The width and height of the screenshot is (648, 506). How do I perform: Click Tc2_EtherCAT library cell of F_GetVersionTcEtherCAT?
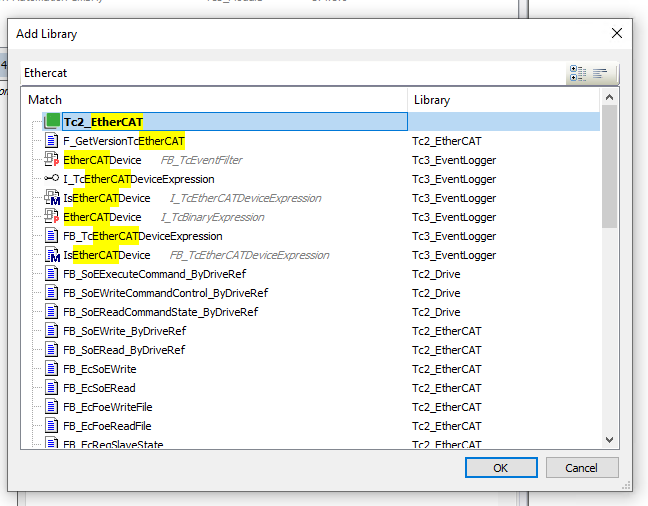click(447, 141)
